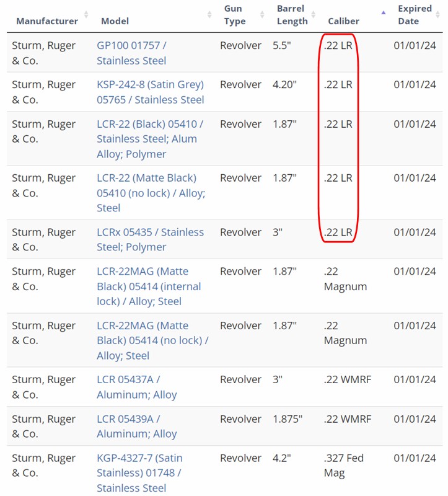Click the Manufacturer column sort arrows
The width and height of the screenshot is (448, 496).
point(86,15)
